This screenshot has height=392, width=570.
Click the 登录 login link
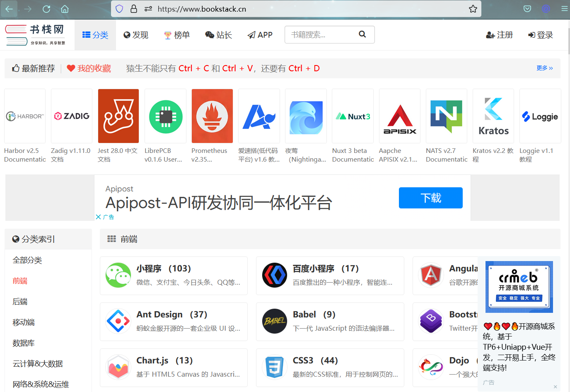pos(541,35)
